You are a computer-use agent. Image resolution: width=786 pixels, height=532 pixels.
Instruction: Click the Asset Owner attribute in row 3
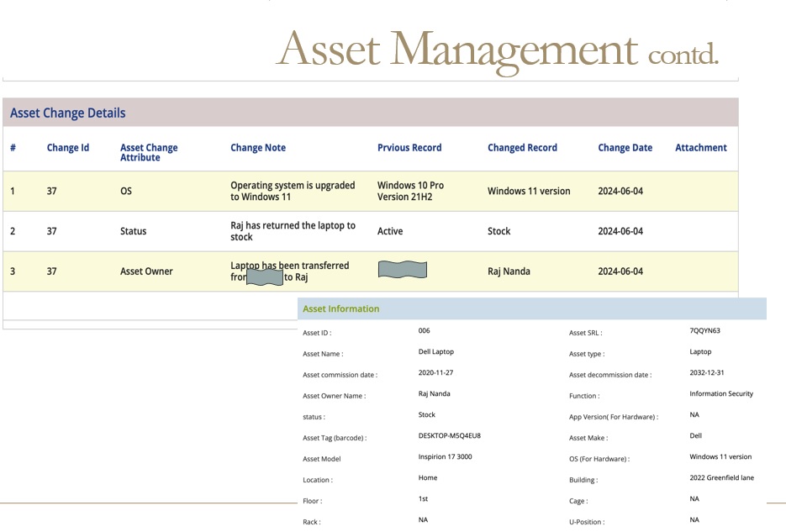point(146,271)
